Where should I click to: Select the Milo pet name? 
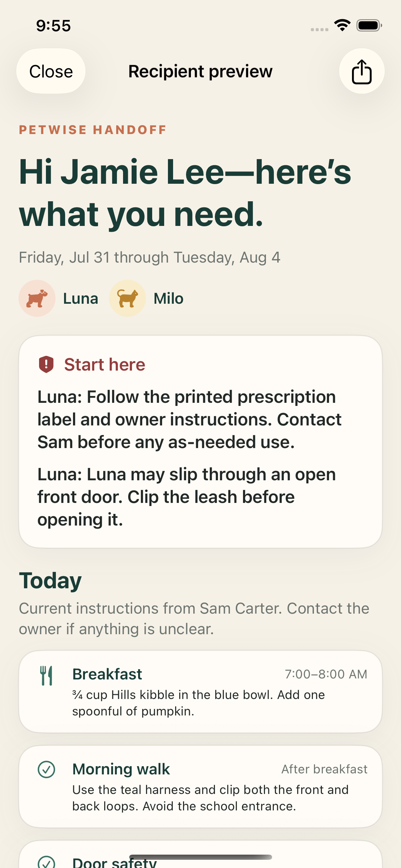pyautogui.click(x=168, y=298)
